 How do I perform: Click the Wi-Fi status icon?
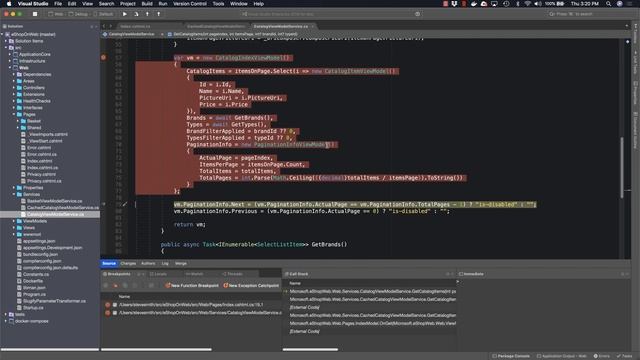point(528,4)
